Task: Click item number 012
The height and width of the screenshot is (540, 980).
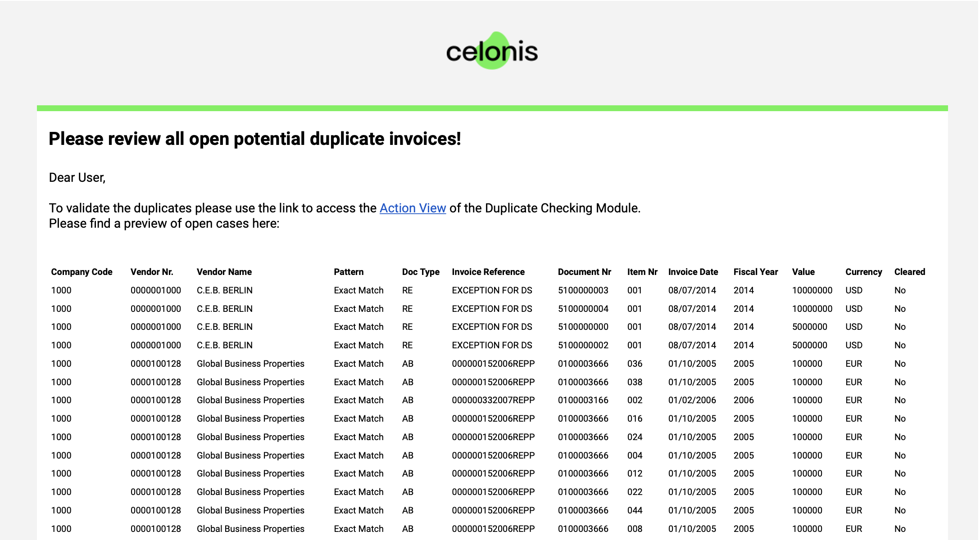Action: pyautogui.click(x=635, y=473)
